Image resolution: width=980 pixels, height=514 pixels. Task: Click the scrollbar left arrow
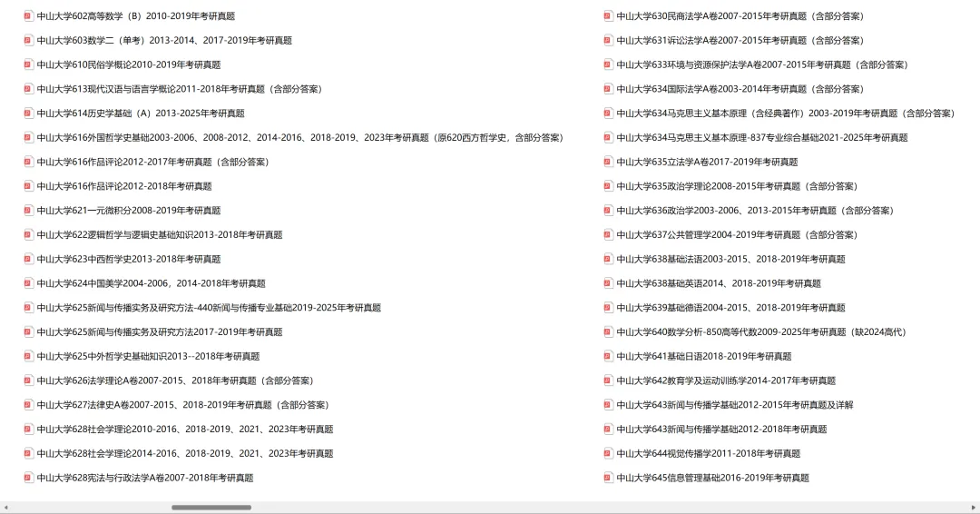click(x=5, y=507)
